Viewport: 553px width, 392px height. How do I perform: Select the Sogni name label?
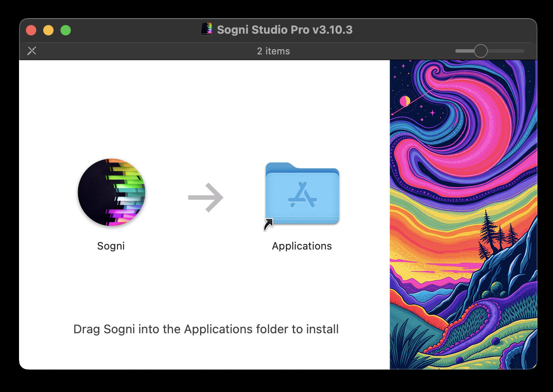click(111, 246)
